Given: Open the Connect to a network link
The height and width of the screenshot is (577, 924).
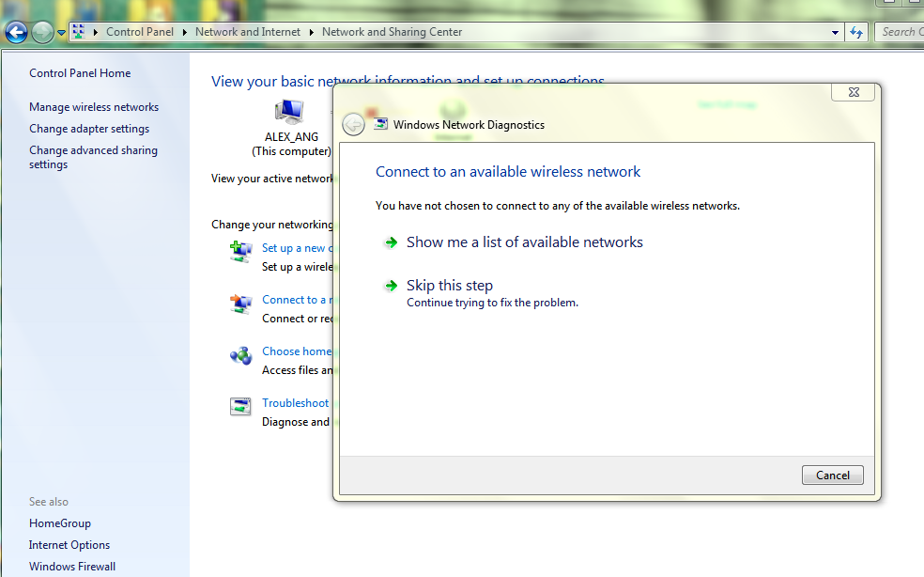Looking at the screenshot, I should (x=297, y=300).
